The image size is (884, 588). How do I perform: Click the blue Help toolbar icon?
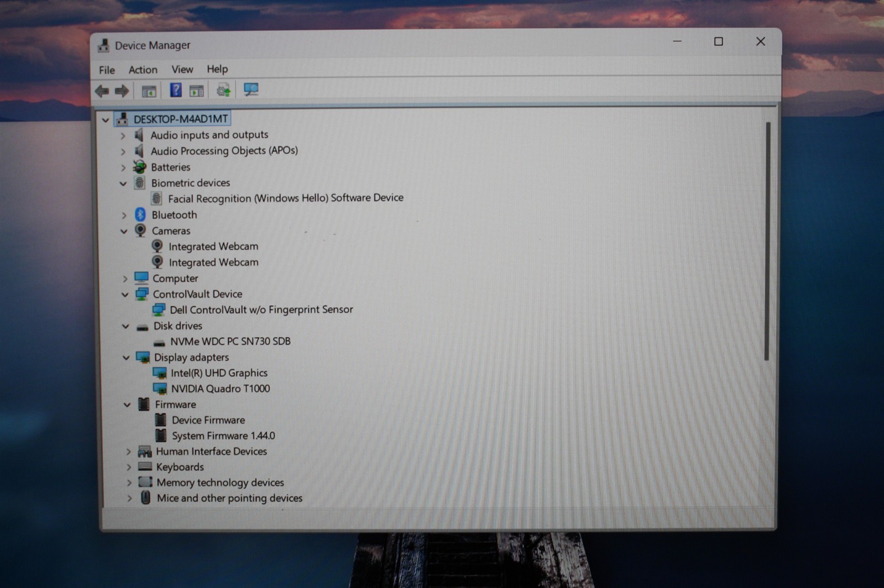click(176, 90)
